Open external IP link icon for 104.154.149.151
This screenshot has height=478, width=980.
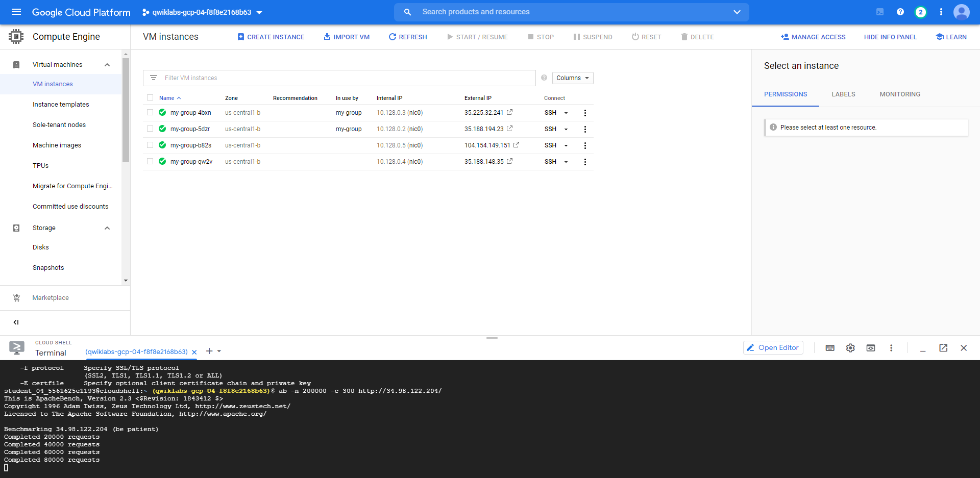(516, 145)
